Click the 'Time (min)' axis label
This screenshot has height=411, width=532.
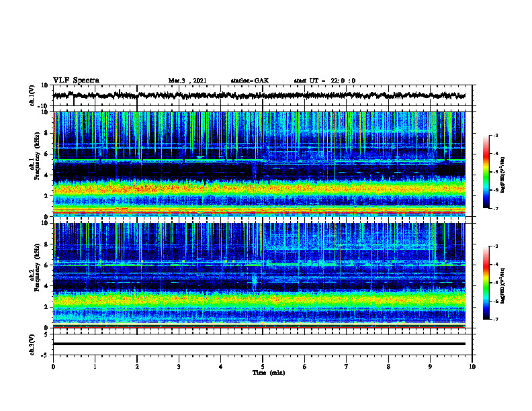pos(269,373)
